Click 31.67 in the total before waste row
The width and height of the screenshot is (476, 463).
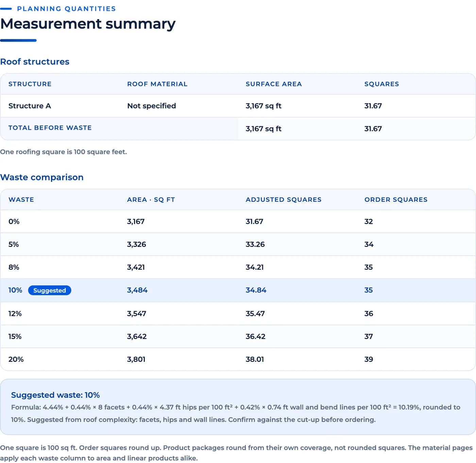click(373, 129)
